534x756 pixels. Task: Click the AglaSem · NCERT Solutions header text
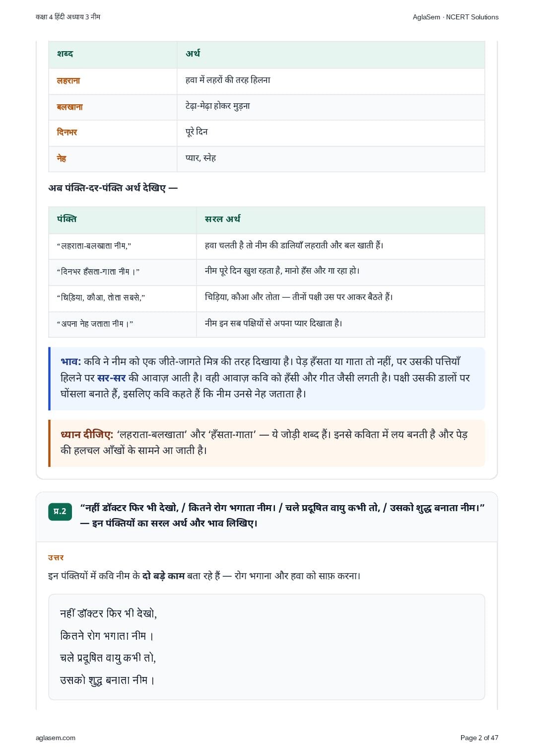click(x=456, y=17)
